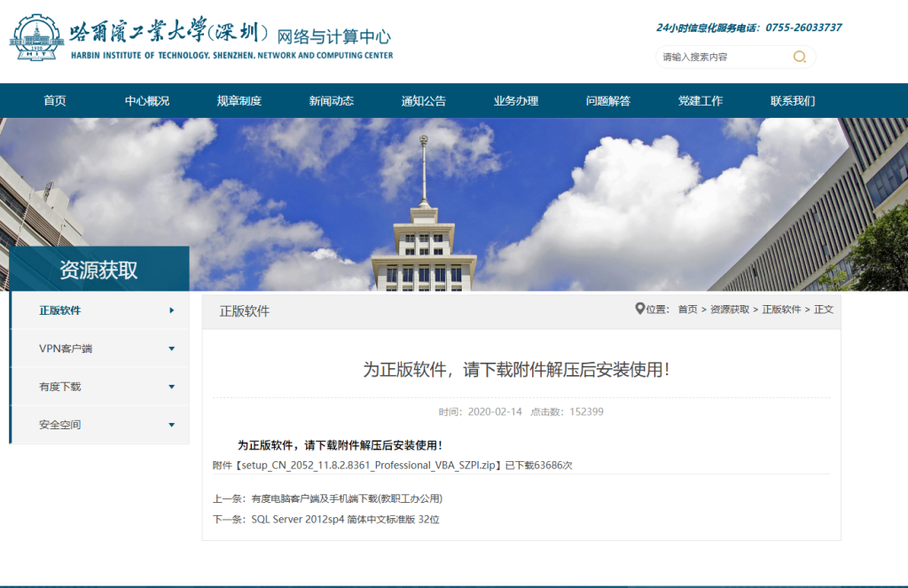Go to 中心概况 in the navigation bar
This screenshot has height=588, width=908.
pos(147,101)
